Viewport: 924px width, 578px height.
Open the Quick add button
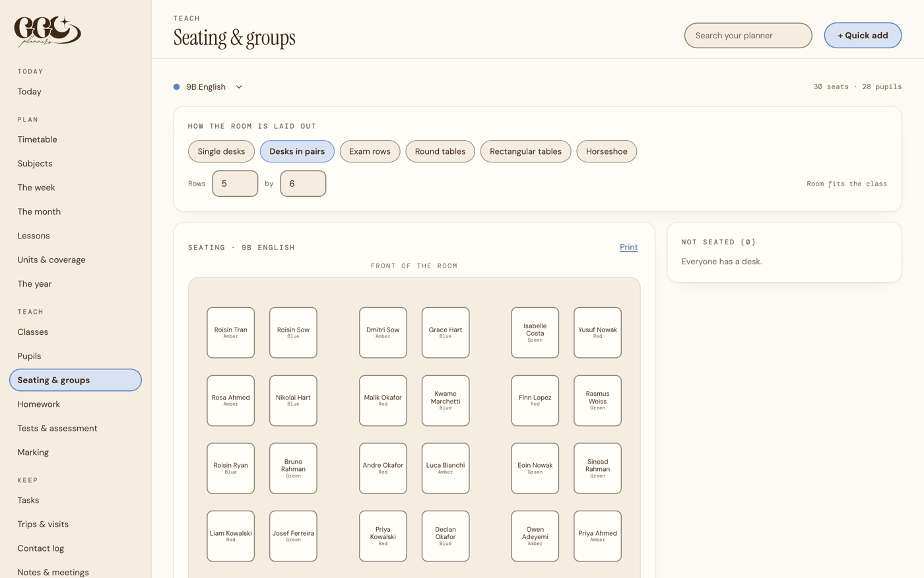[863, 36]
